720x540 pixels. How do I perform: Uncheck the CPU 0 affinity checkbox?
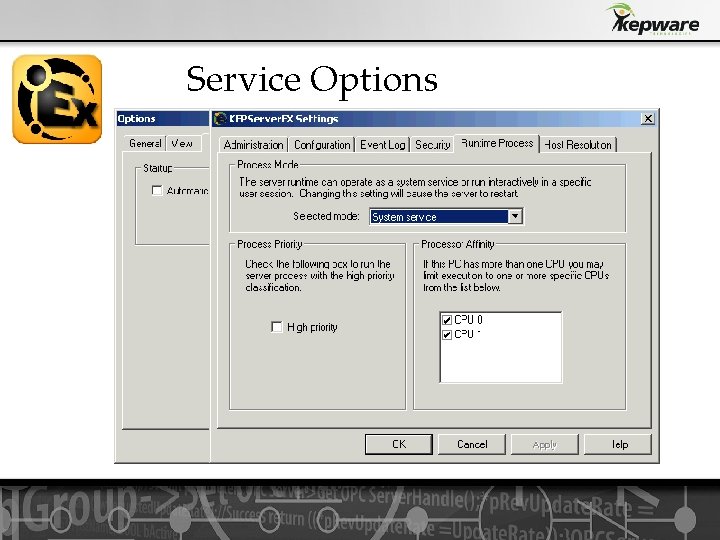point(446,320)
